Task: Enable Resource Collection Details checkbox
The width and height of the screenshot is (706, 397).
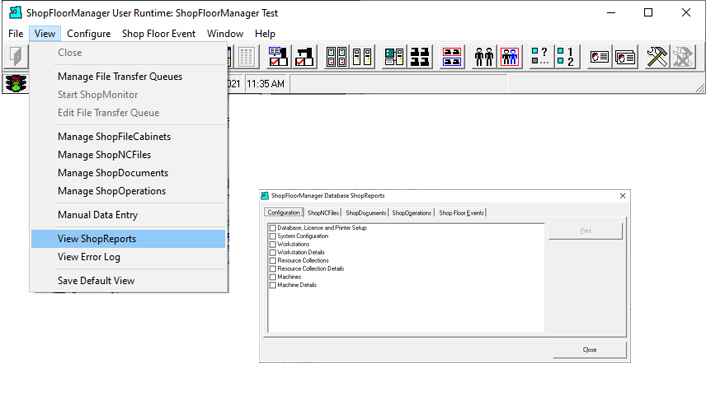Action: [272, 269]
